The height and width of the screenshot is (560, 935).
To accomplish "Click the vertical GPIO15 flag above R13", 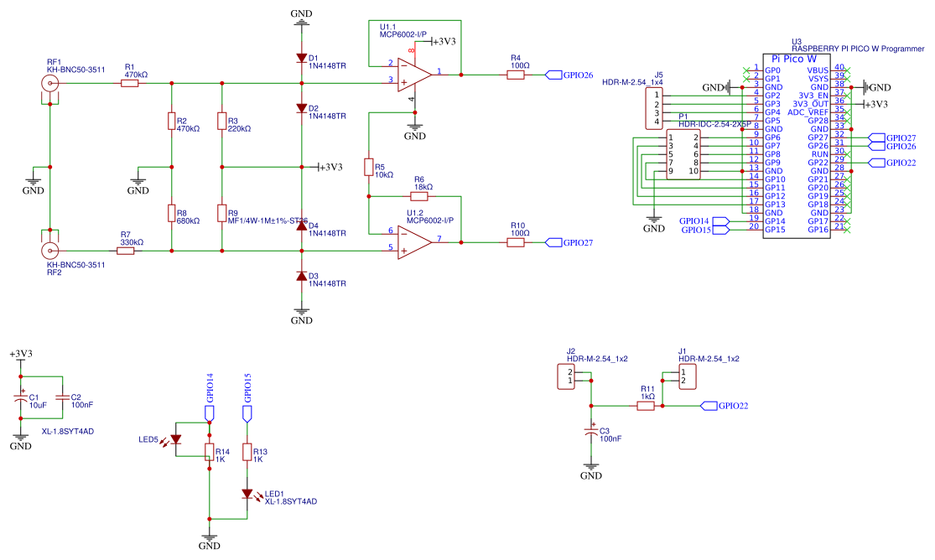I will [247, 397].
